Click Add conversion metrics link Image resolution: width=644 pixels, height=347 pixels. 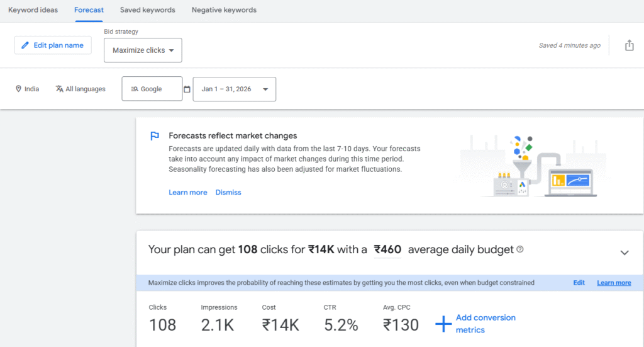(486, 324)
